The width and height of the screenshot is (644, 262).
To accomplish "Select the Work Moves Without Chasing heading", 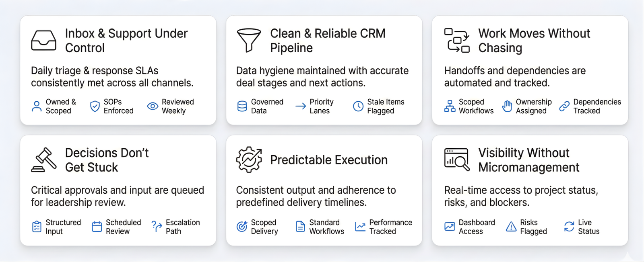I will [534, 40].
